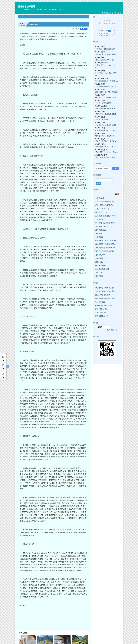Open category 其他 (23)
The height and width of the screenshot is (644, 138).
tap(99, 273)
